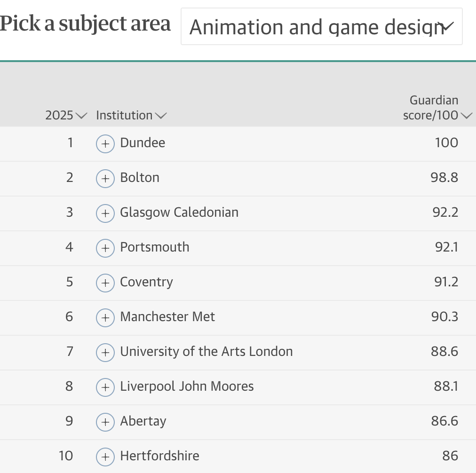The height and width of the screenshot is (473, 476).
Task: Sort by Guardian score/100 column
Action: pyautogui.click(x=437, y=108)
